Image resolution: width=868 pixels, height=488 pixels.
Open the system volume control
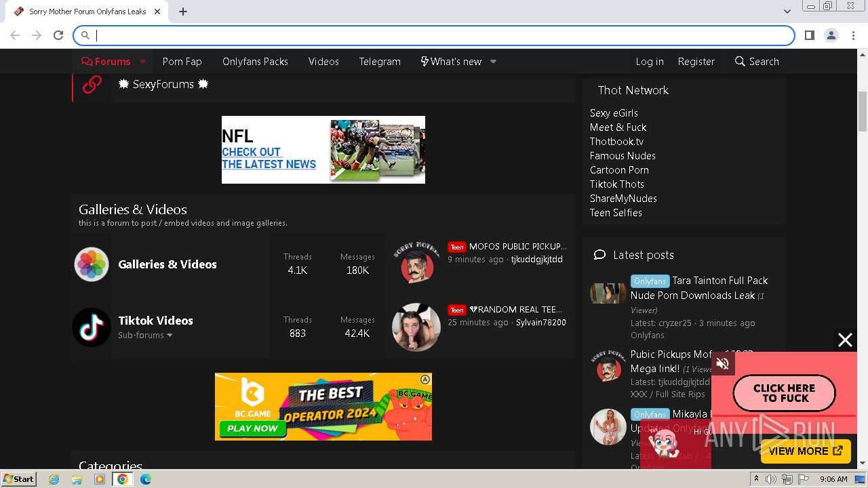pyautogui.click(x=771, y=479)
